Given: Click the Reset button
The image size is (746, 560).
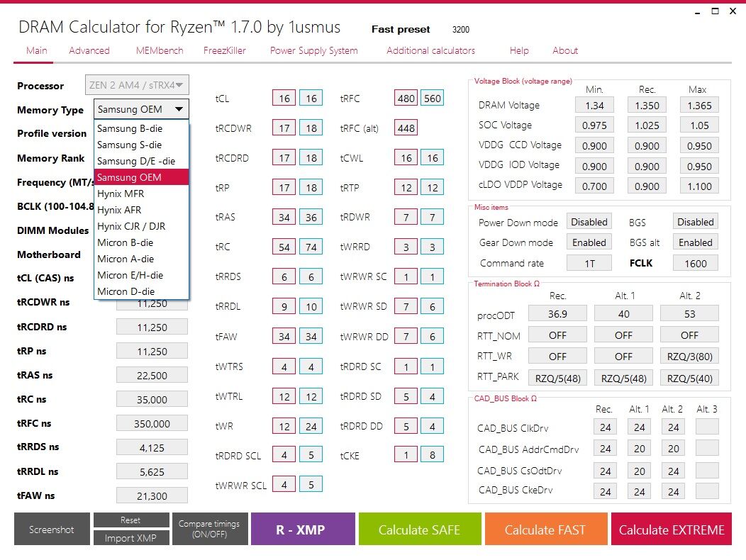Looking at the screenshot, I should tap(131, 520).
